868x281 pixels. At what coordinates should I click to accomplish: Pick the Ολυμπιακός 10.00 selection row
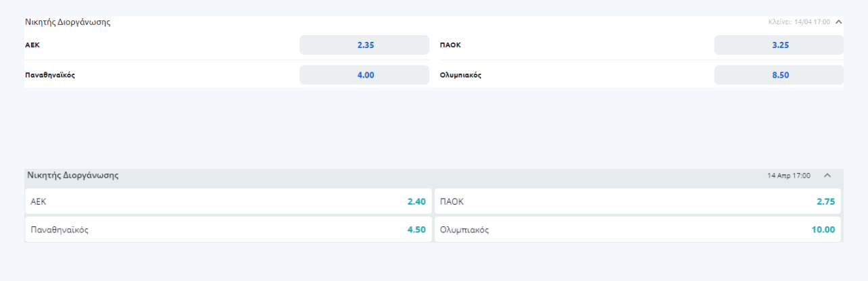(x=637, y=230)
